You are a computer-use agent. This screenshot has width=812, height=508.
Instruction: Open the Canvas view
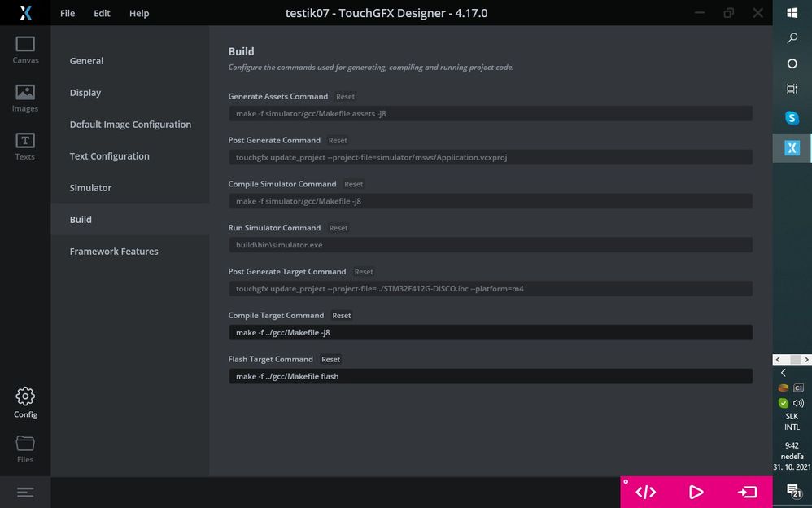(x=25, y=50)
